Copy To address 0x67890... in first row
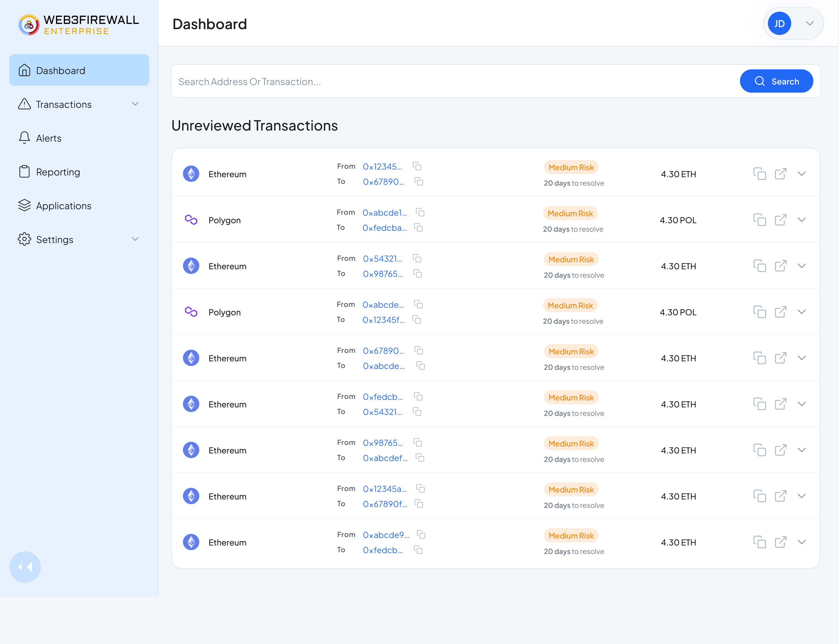This screenshot has width=839, height=644. pos(419,181)
